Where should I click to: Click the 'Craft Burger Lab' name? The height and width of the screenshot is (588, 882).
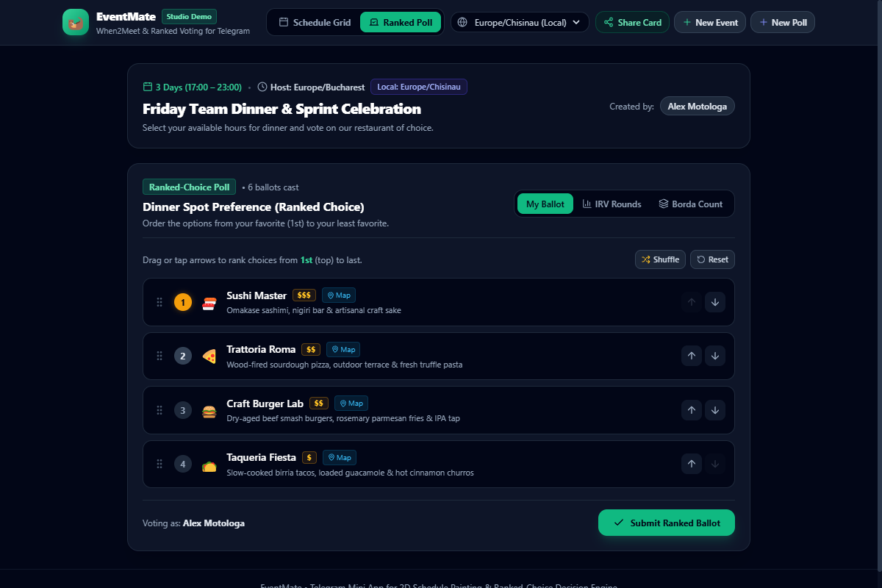tap(265, 404)
